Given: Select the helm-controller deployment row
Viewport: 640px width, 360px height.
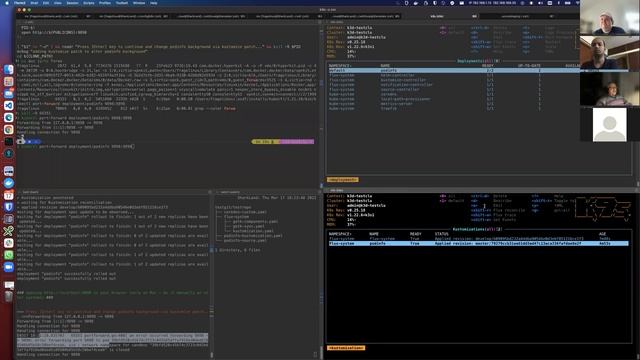Looking at the screenshot, I should (454, 75).
